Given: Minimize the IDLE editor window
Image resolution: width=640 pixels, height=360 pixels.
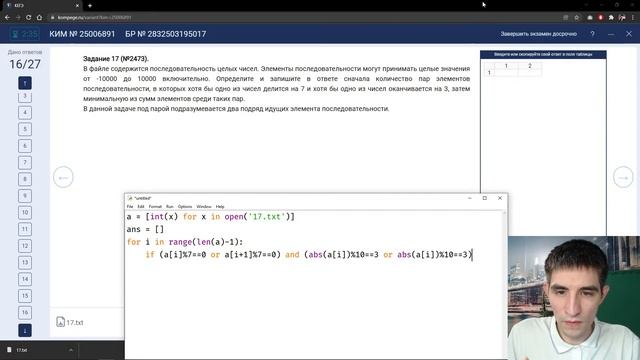Looking at the screenshot, I should click(x=470, y=198).
